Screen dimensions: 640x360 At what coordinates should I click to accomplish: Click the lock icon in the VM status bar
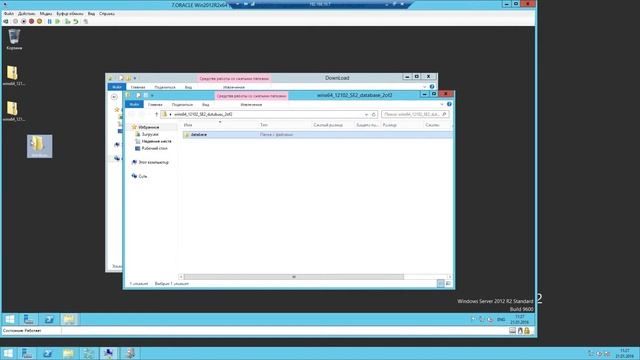pyautogui.click(x=527, y=331)
